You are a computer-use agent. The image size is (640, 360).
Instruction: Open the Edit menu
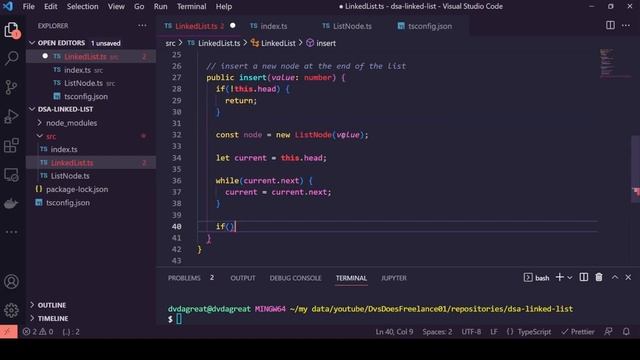(51, 7)
